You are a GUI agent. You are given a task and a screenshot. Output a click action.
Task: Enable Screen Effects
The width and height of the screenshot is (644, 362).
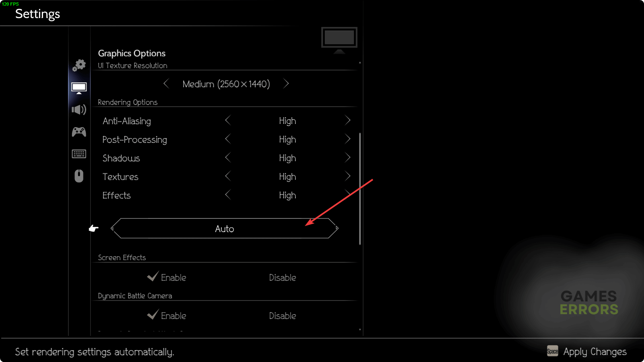point(167,277)
